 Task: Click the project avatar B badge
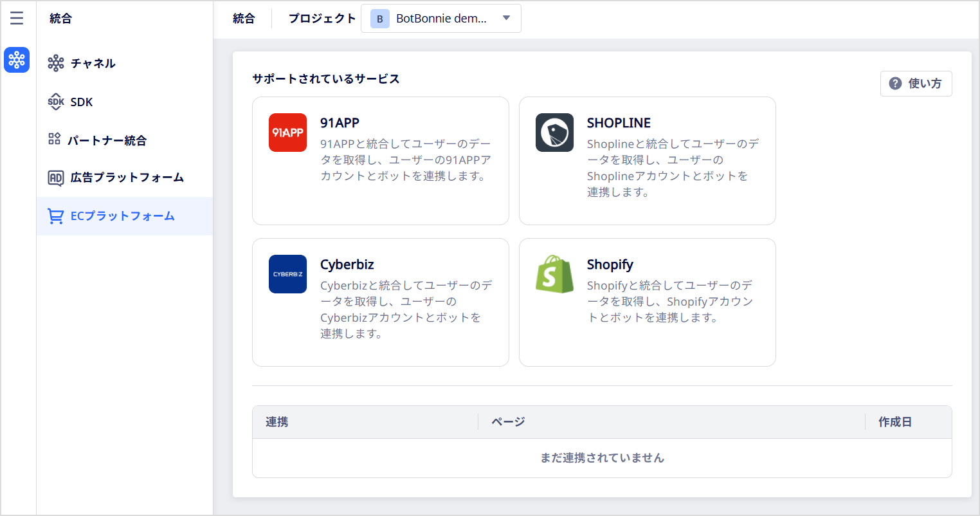(x=380, y=19)
